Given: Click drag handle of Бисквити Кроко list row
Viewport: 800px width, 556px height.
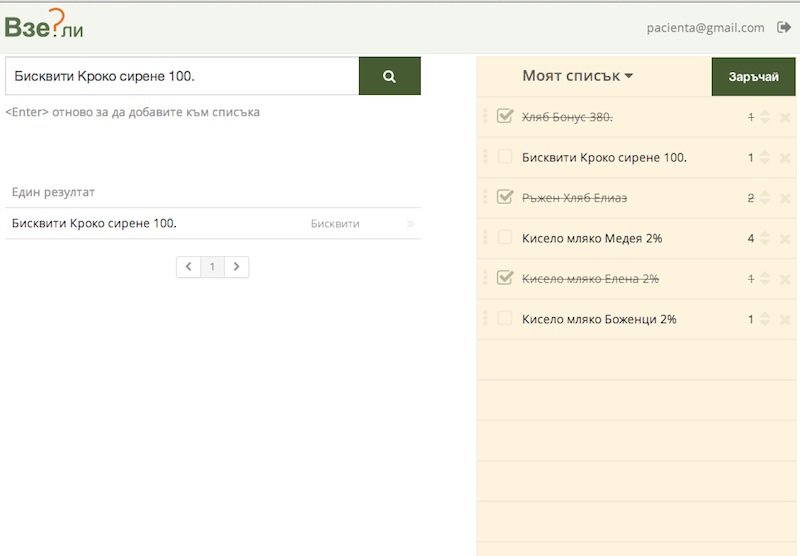Looking at the screenshot, I should tap(485, 156).
